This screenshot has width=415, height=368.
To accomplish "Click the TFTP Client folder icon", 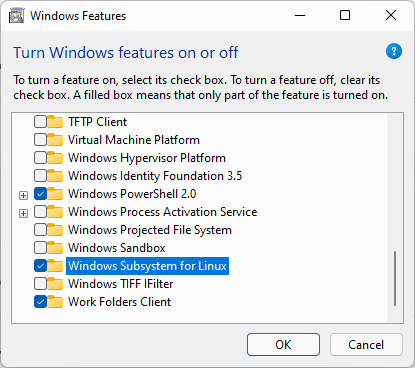I will point(55,122).
